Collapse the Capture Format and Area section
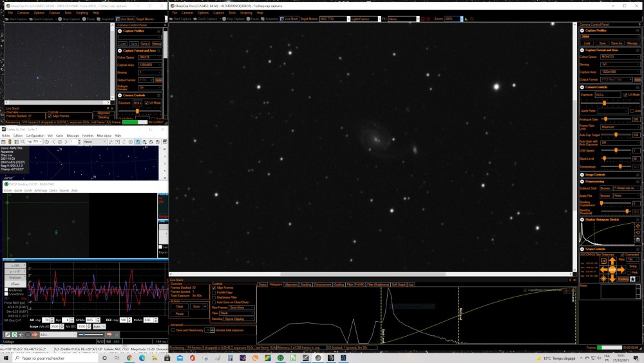This screenshot has width=644, height=363. (x=582, y=50)
